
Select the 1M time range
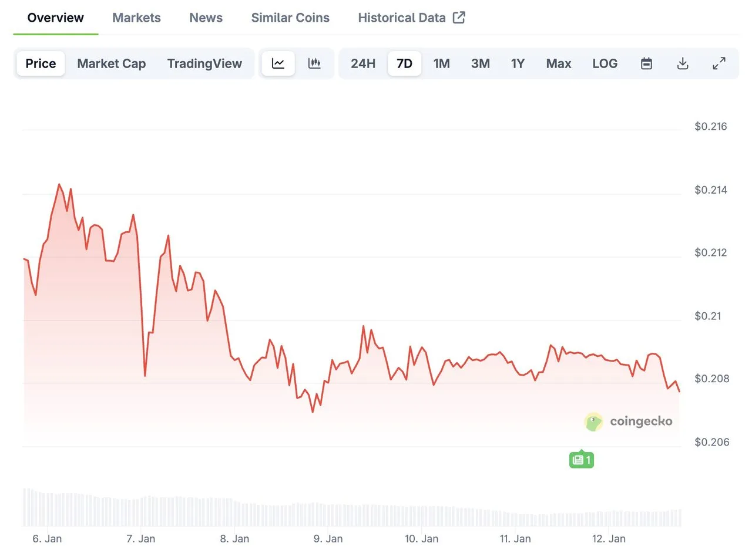[441, 63]
